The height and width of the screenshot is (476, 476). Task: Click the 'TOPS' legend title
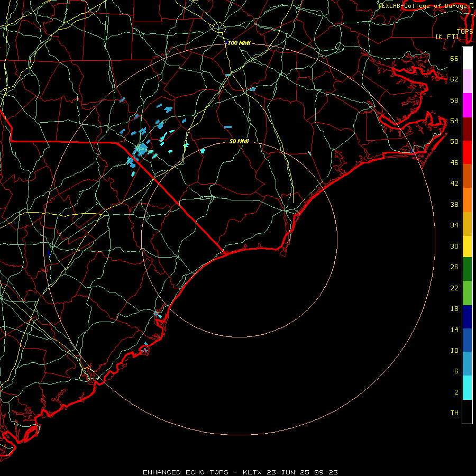coord(465,31)
